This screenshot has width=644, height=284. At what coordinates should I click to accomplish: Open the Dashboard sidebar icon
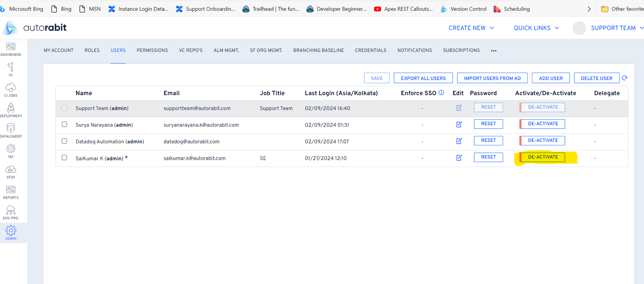click(x=11, y=49)
